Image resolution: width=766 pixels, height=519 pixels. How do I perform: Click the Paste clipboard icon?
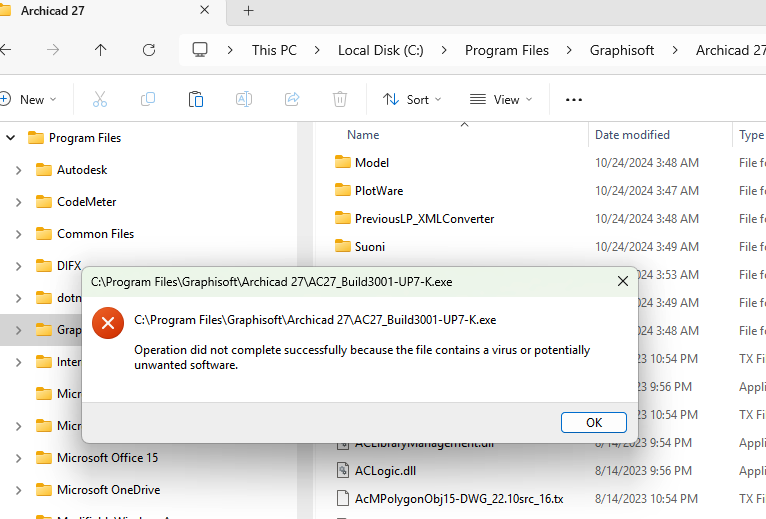pyautogui.click(x=196, y=100)
